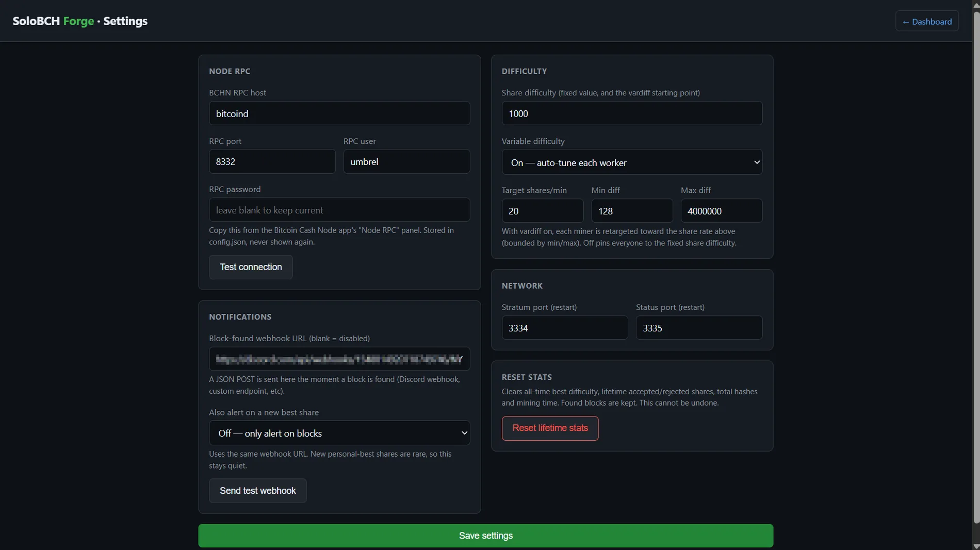Screen dimensions: 980x550
Task: Click the NODE RPC section heading
Action: point(230,71)
